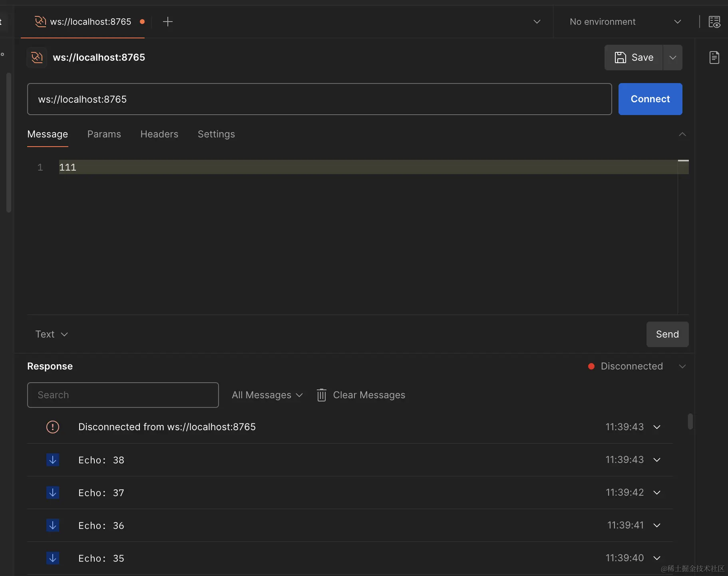Expand the Disconnected from ws://localhost:8765 row
728x576 pixels.
657,427
